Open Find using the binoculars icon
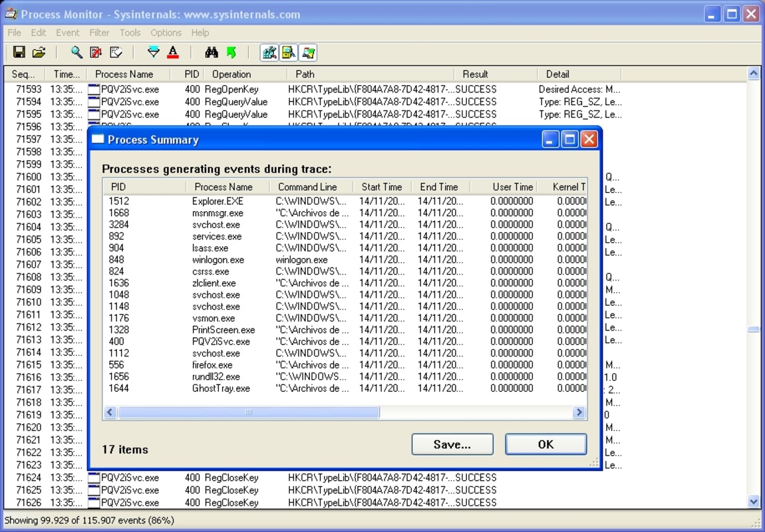The width and height of the screenshot is (765, 532). point(212,53)
